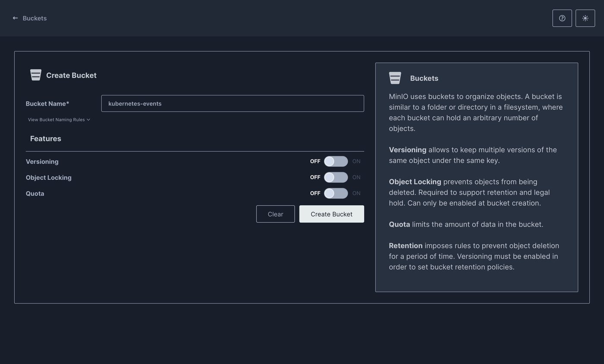The height and width of the screenshot is (364, 604).
Task: Click the OFF label for Object Locking
Action: [315, 177]
